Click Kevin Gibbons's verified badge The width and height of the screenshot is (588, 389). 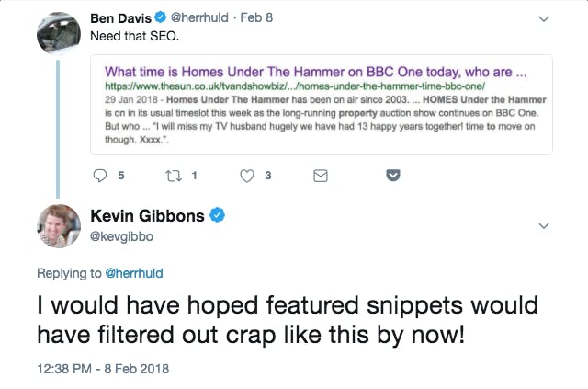tap(219, 216)
